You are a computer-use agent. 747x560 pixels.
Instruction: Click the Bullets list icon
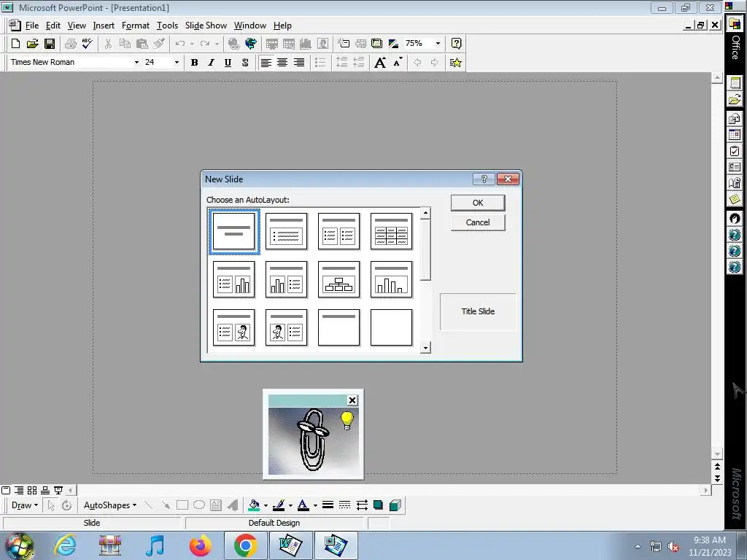[x=320, y=63]
